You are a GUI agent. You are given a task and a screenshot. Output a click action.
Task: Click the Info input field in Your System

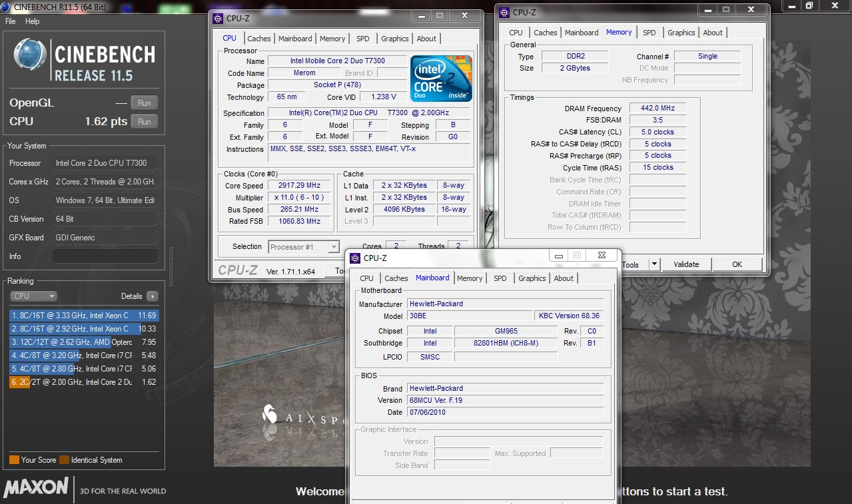coord(105,256)
